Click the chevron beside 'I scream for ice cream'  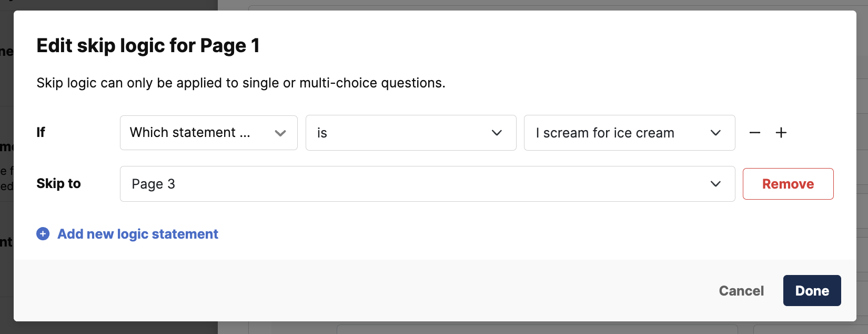pyautogui.click(x=715, y=133)
